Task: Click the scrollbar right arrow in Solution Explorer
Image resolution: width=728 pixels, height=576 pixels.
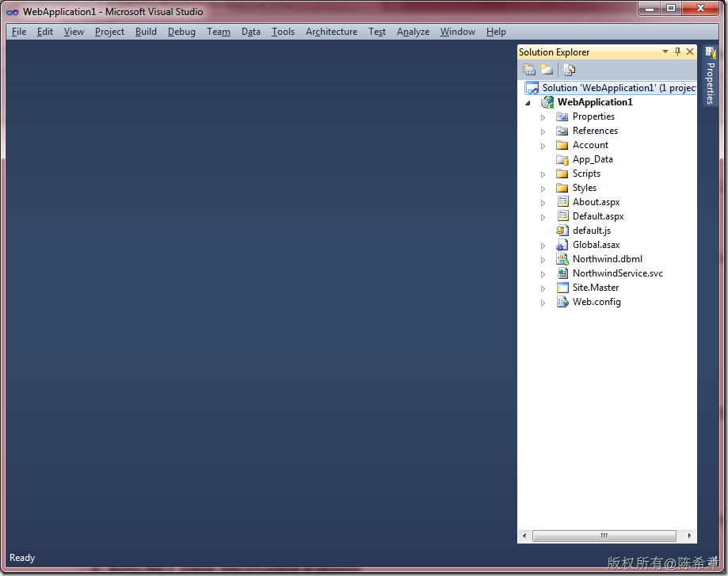Action: click(x=689, y=536)
